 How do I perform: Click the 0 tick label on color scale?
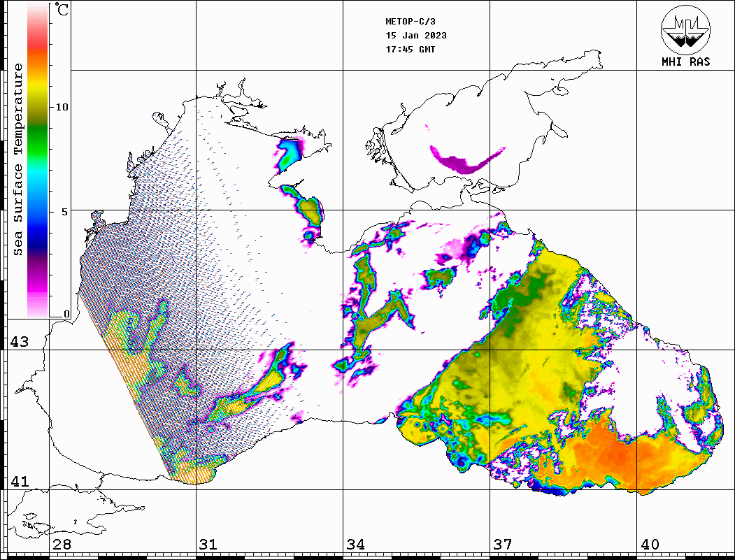point(66,314)
